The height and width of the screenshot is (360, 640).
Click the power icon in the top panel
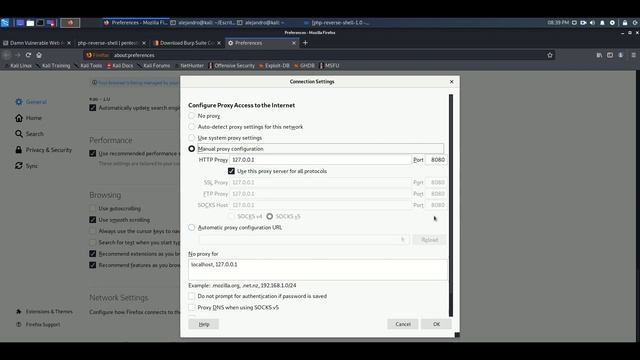pyautogui.click(x=635, y=23)
